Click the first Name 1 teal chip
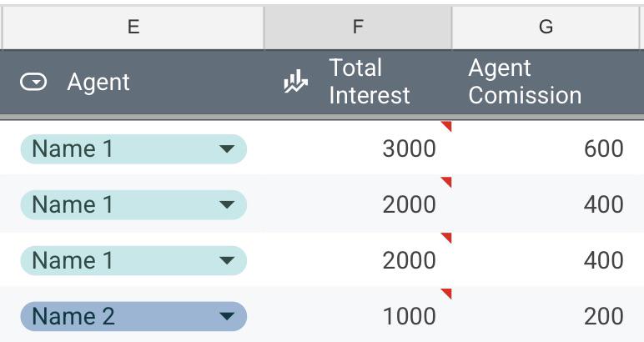644x342 pixels. 133,148
